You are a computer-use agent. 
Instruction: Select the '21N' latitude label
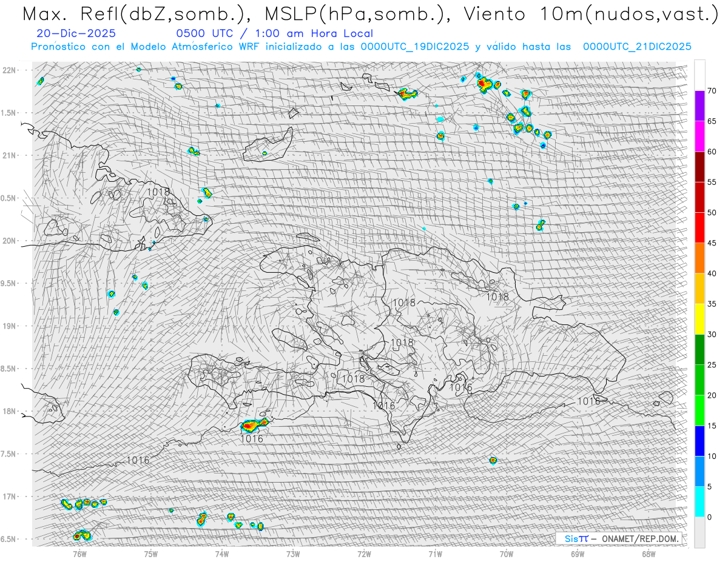[9, 155]
